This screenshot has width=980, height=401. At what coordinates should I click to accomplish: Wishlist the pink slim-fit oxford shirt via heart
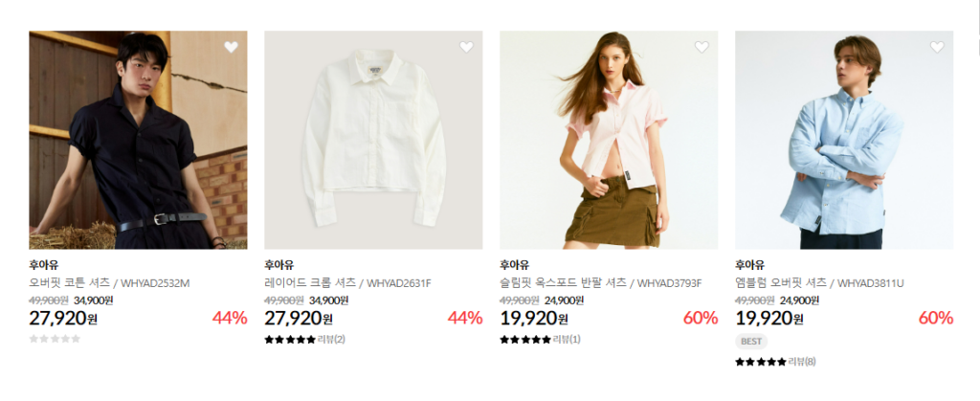pos(702,47)
